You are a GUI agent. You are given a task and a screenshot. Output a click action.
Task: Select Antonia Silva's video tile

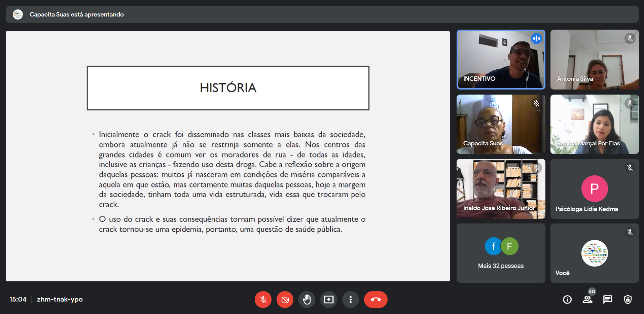click(595, 60)
